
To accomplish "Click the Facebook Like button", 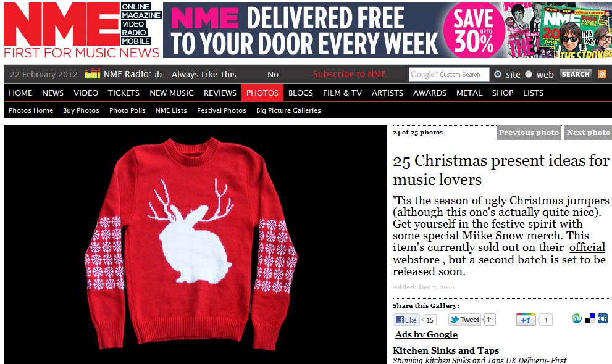I will point(406,320).
